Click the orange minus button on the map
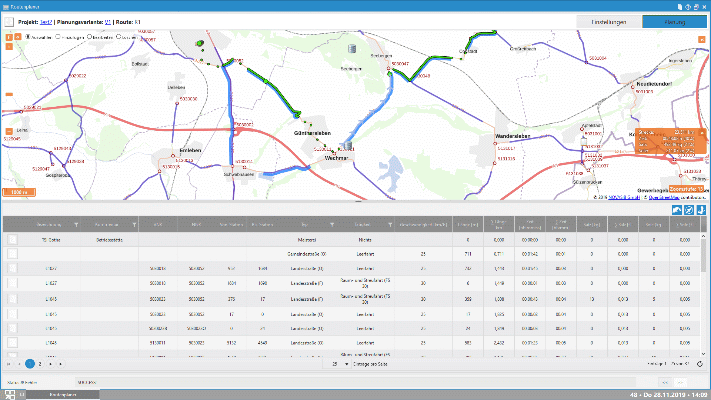 [x=8, y=131]
